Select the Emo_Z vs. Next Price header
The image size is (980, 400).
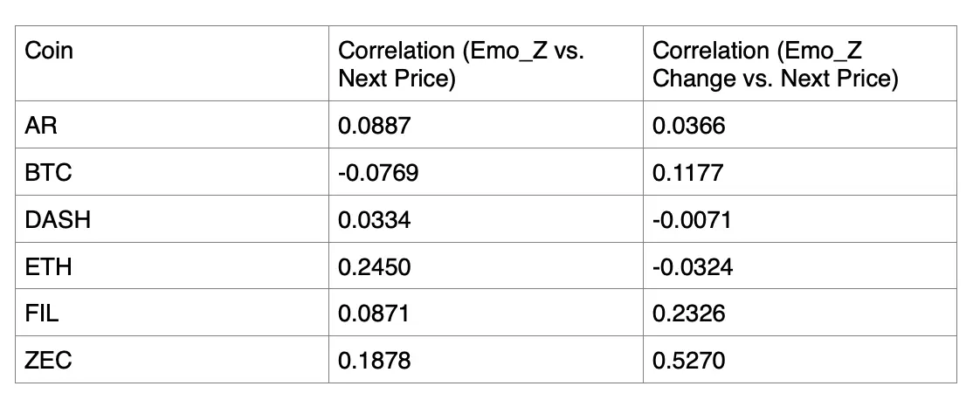pyautogui.click(x=460, y=66)
